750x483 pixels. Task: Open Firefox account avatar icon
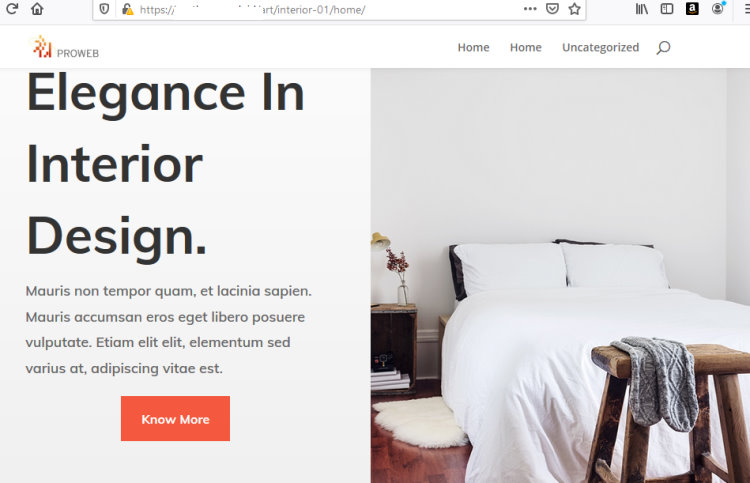[717, 9]
